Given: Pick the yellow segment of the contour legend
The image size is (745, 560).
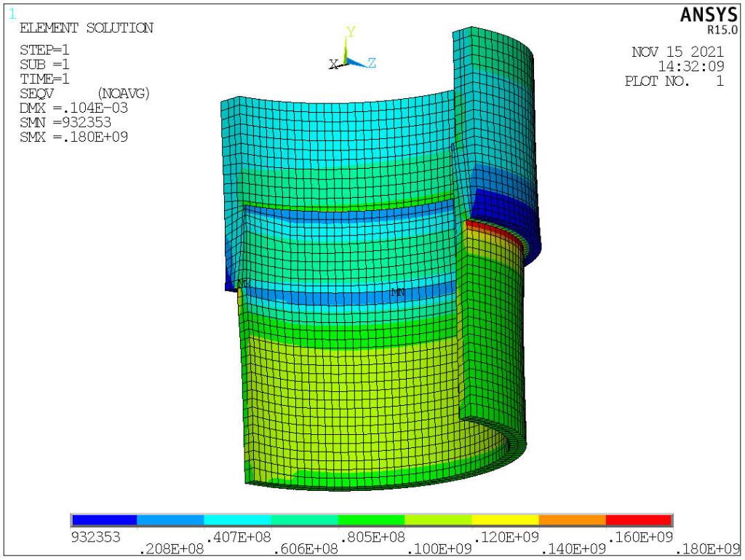Looking at the screenshot, I should point(505,520).
